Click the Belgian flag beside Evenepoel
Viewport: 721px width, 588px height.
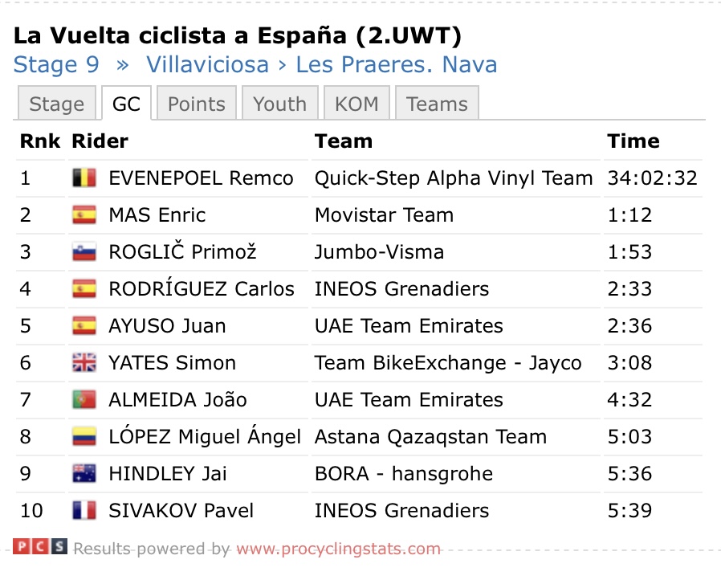[x=84, y=178]
